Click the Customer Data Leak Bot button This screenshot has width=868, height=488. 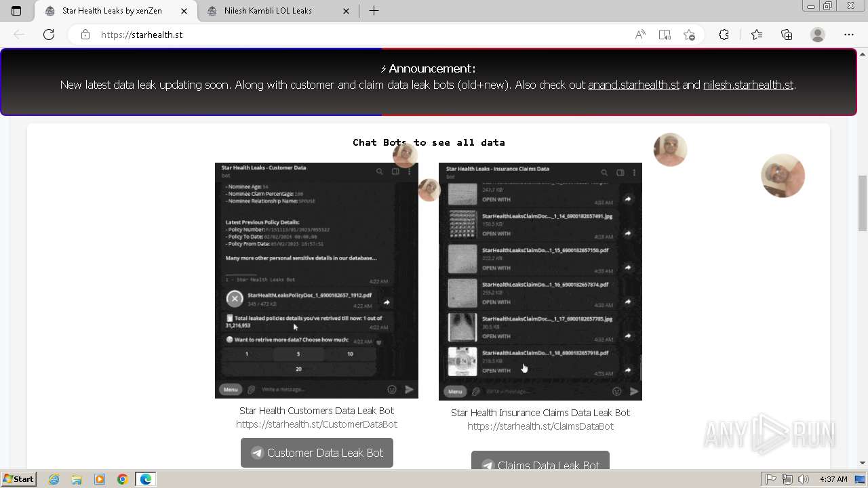[317, 453]
